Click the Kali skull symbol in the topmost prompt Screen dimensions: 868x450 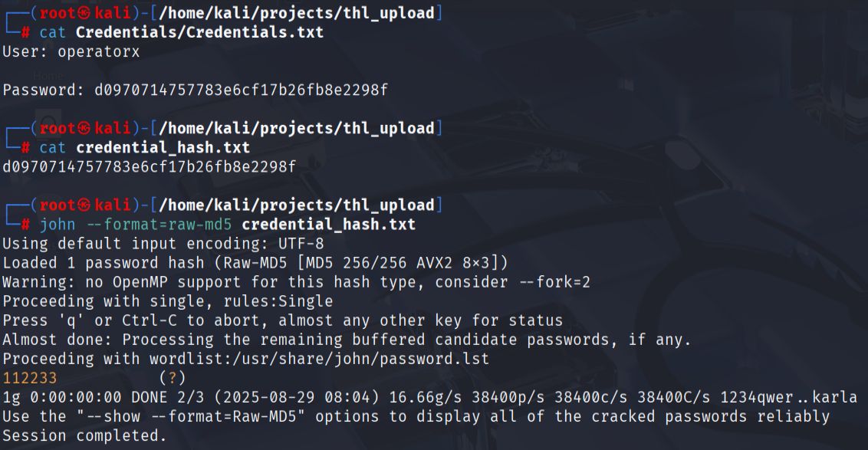[85, 13]
